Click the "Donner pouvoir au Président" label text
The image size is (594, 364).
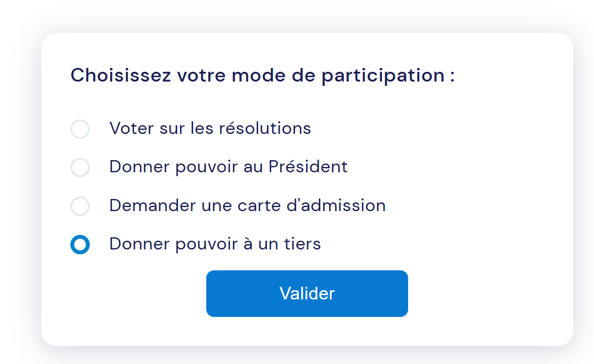coord(228,166)
